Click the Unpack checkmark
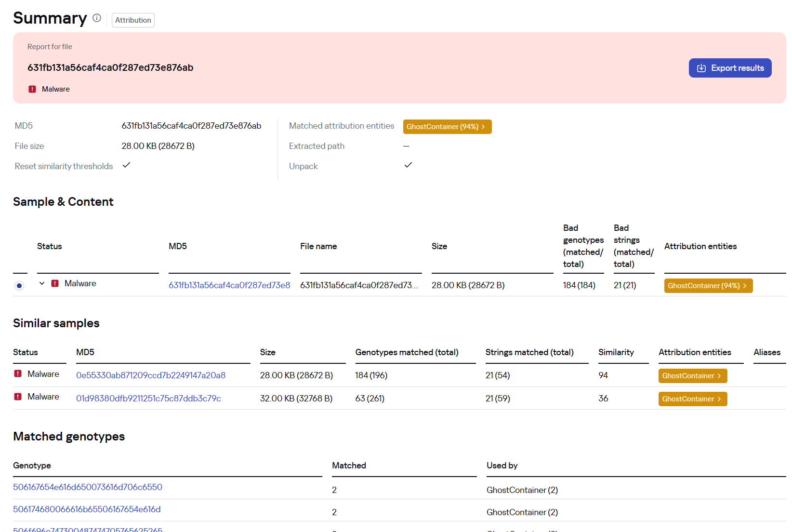 (408, 165)
